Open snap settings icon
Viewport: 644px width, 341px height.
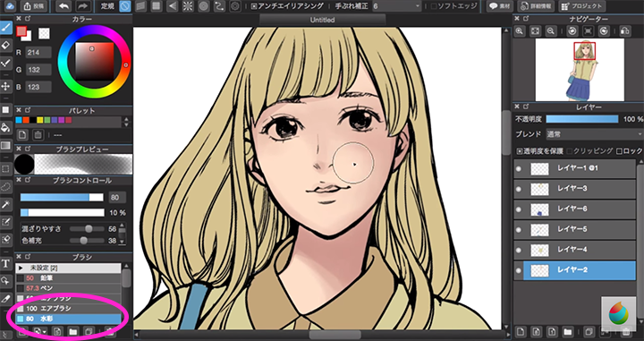[x=235, y=6]
